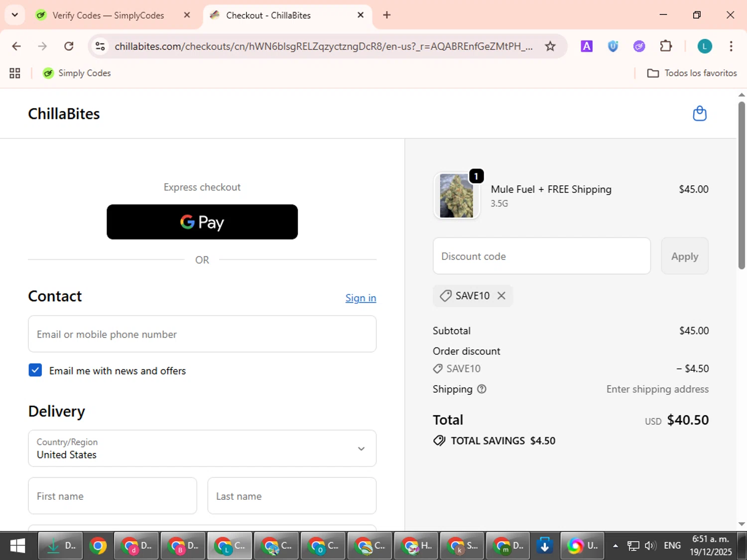747x560 pixels.
Task: Click the TOTAL SAVINGS $4.50 text
Action: (503, 441)
